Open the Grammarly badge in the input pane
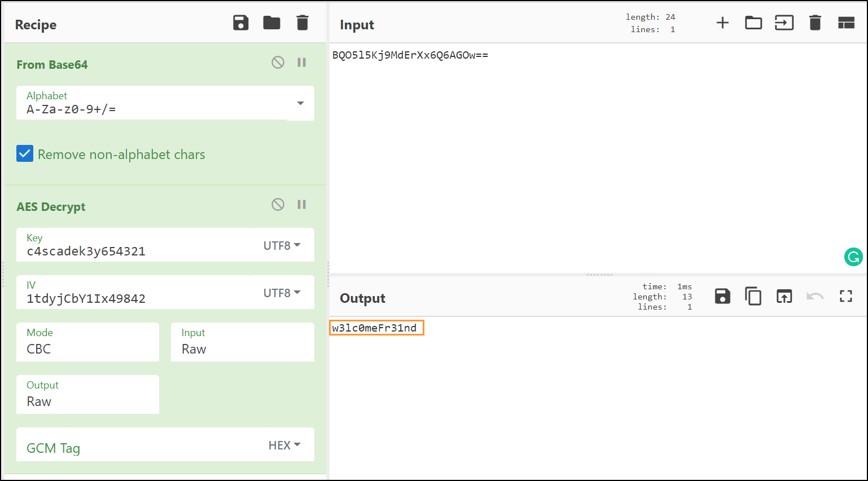The height and width of the screenshot is (481, 868). point(853,257)
